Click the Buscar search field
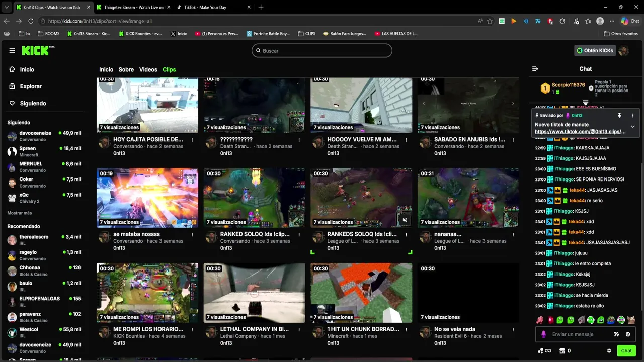The image size is (644, 362). [322, 51]
